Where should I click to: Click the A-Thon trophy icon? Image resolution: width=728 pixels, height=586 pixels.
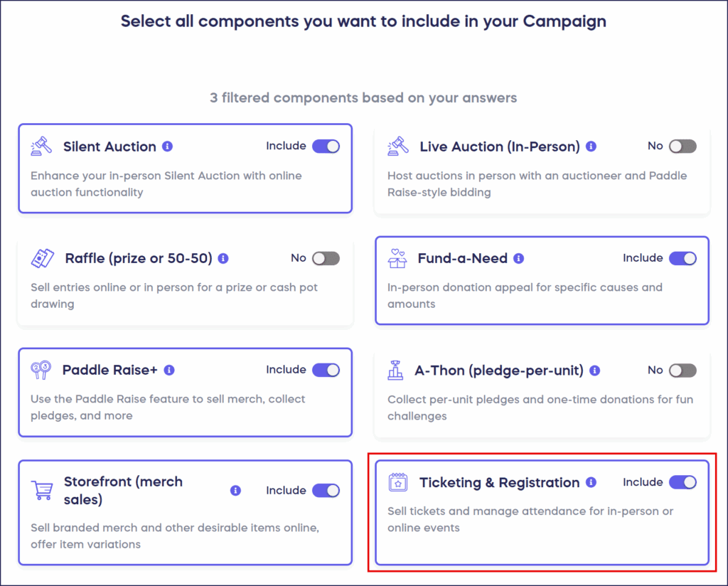click(395, 371)
